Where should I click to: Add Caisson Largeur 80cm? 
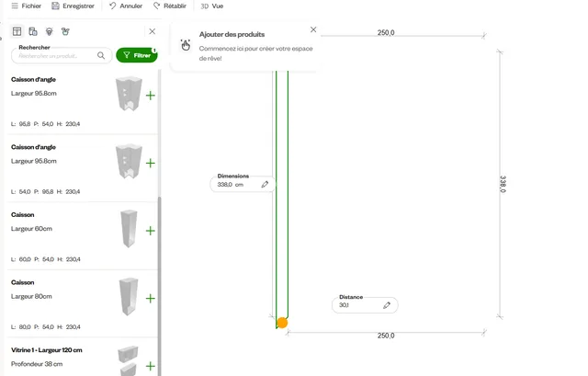[x=151, y=299]
